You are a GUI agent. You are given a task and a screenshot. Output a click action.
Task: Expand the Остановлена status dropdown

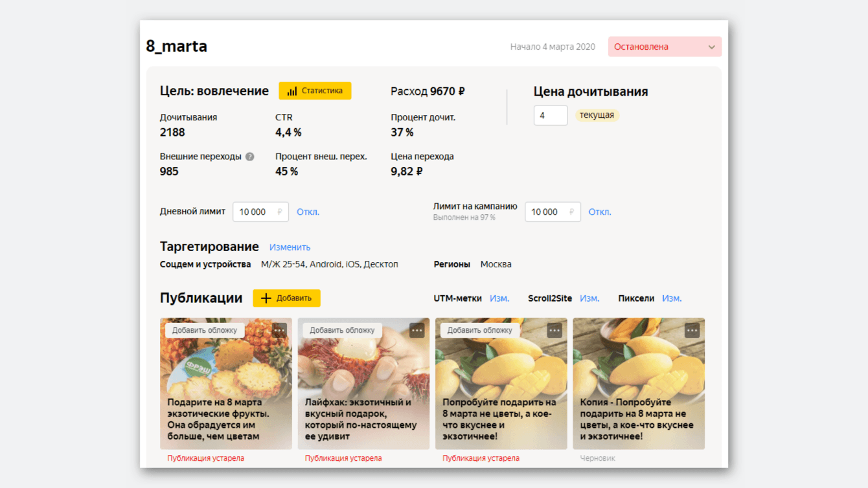point(665,47)
